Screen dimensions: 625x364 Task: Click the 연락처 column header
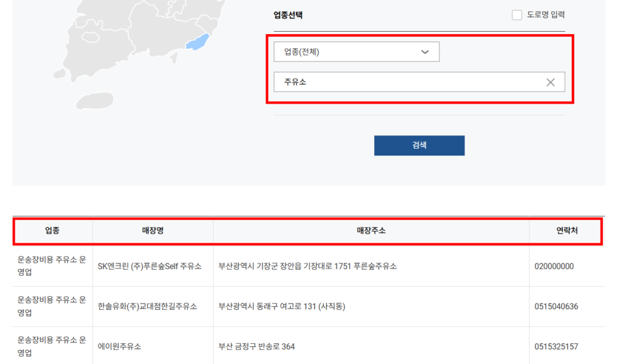[x=566, y=231]
